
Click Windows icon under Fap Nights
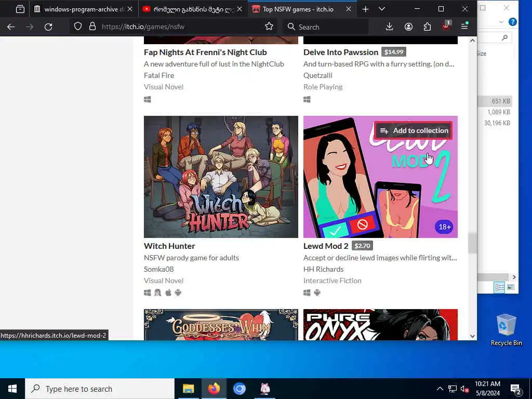point(147,99)
